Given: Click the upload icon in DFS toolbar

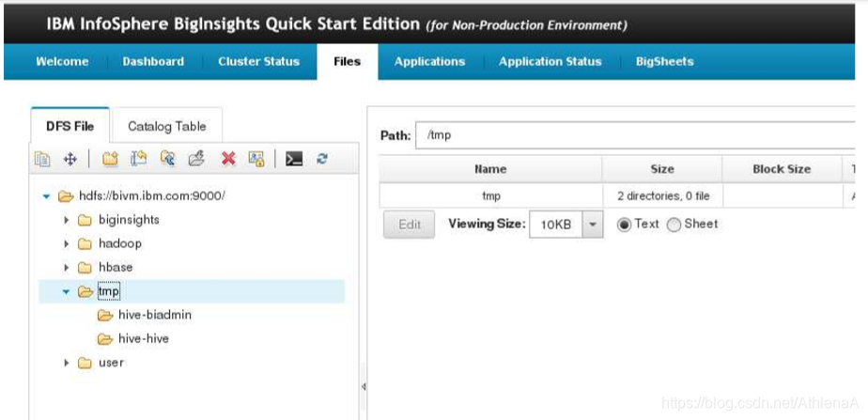Looking at the screenshot, I should (168, 160).
